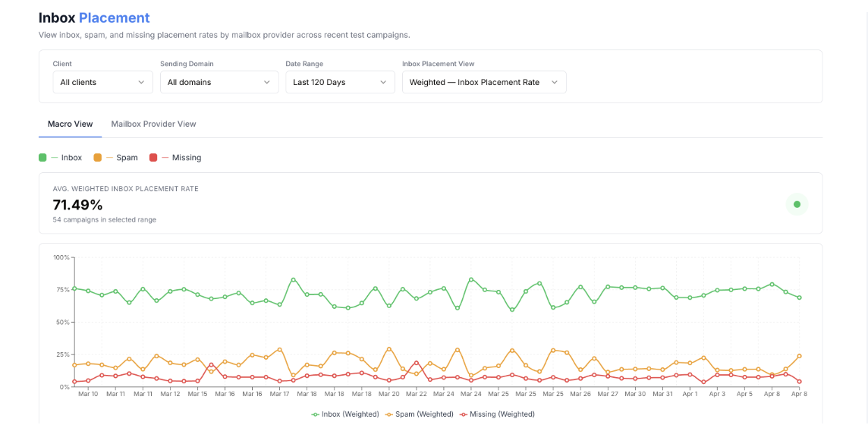
Task: Click Inbox (Weighted) in the chart legend
Action: tap(345, 414)
